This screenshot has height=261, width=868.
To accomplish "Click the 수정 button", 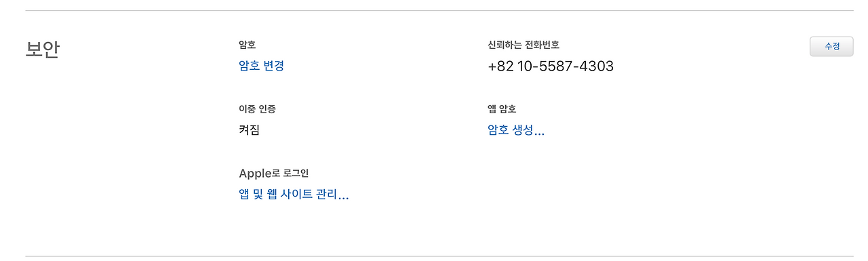I will [x=831, y=46].
